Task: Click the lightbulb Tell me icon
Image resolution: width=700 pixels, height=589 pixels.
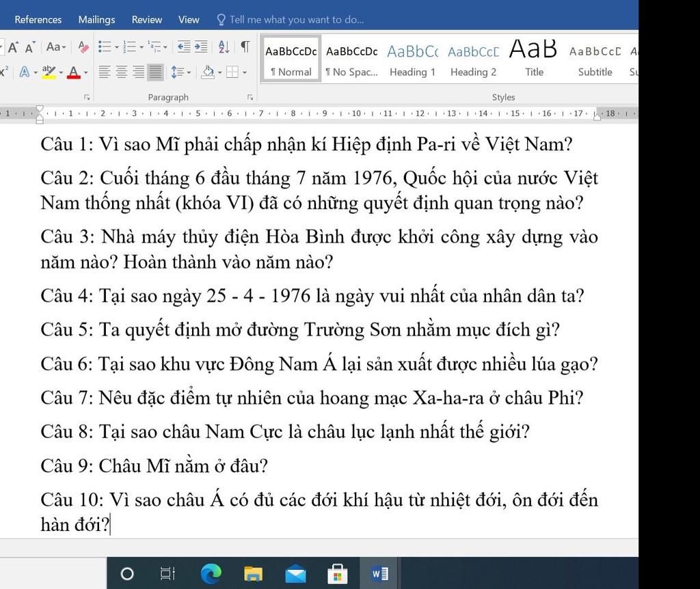Action: click(221, 20)
